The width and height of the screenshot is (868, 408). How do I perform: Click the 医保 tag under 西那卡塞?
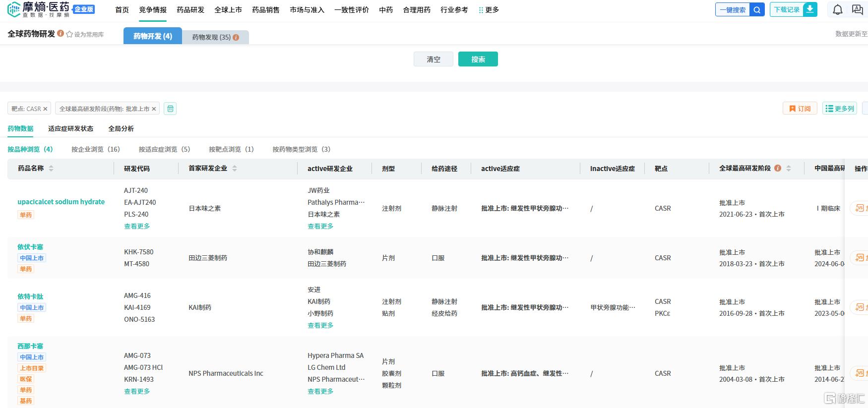[26, 379]
